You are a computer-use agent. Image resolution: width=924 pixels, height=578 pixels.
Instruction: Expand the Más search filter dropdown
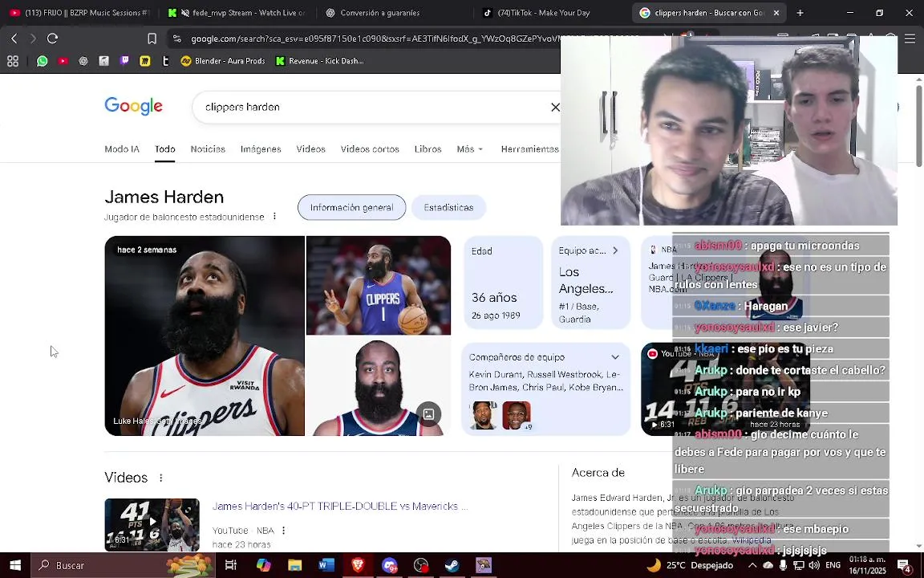470,149
